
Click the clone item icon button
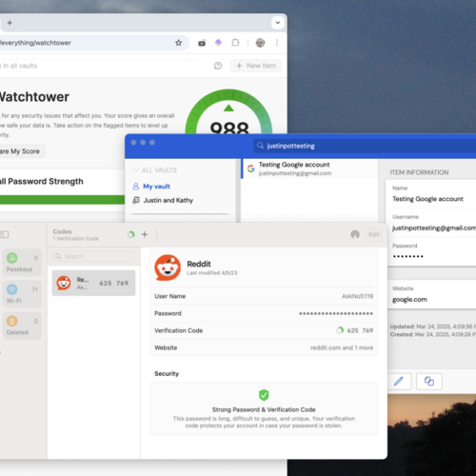429,381
